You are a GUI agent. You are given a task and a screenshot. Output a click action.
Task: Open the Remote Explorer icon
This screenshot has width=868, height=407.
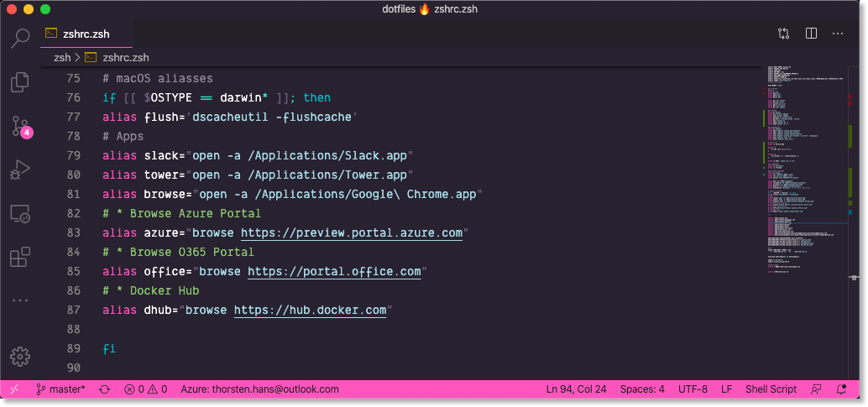click(20, 214)
